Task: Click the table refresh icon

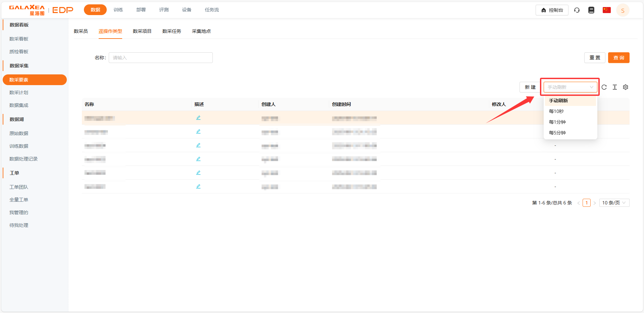Action: (x=604, y=87)
